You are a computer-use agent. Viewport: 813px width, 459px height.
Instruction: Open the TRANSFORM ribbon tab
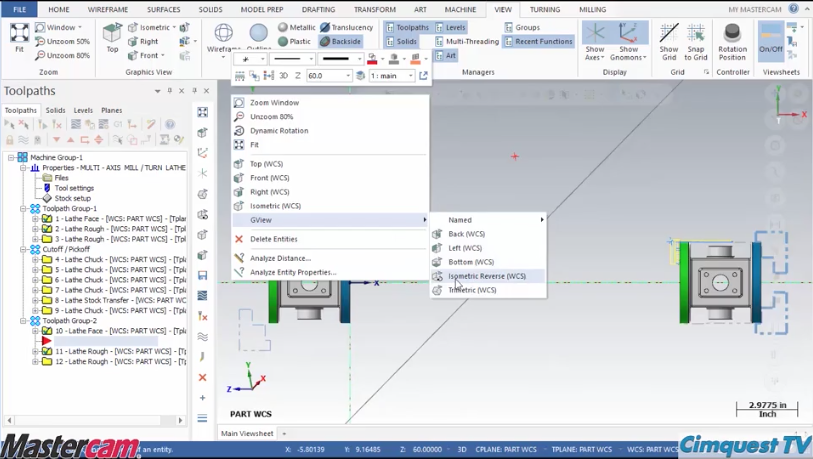[375, 9]
